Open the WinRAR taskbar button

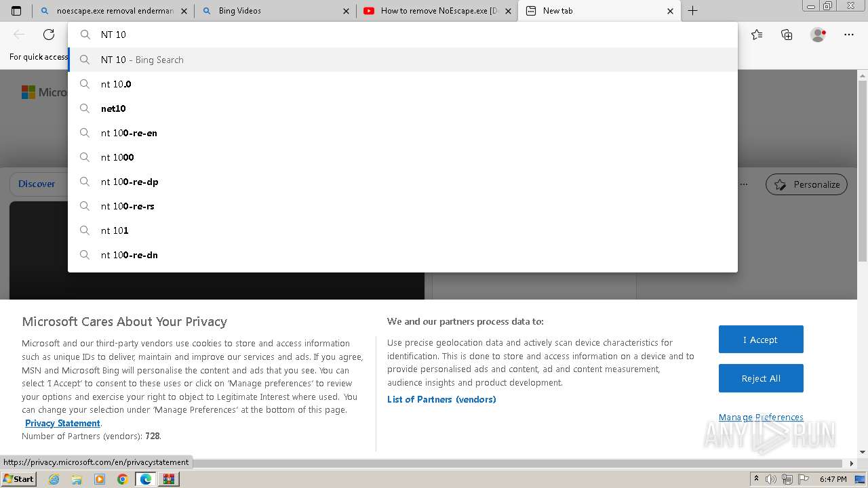(x=169, y=479)
